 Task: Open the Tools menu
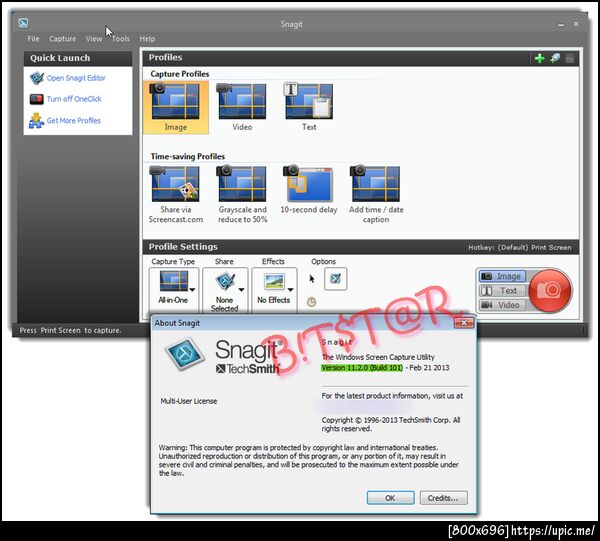121,39
